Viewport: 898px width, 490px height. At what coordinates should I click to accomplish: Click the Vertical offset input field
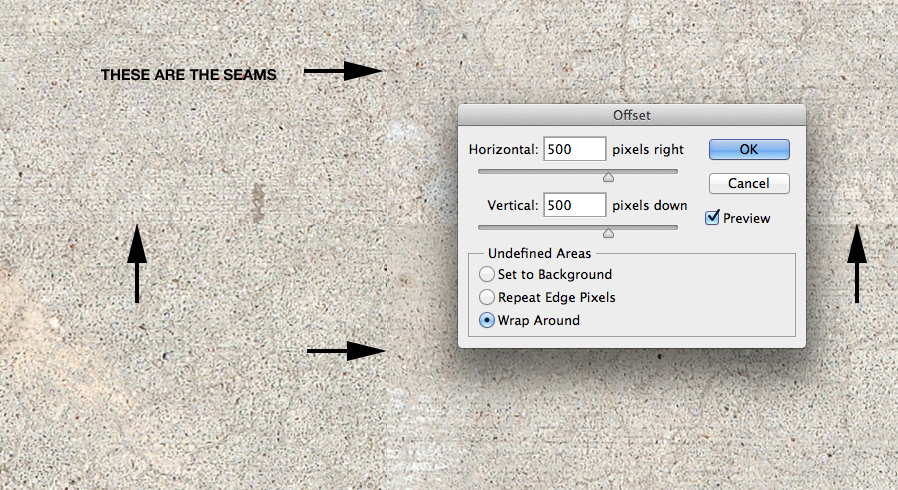574,205
